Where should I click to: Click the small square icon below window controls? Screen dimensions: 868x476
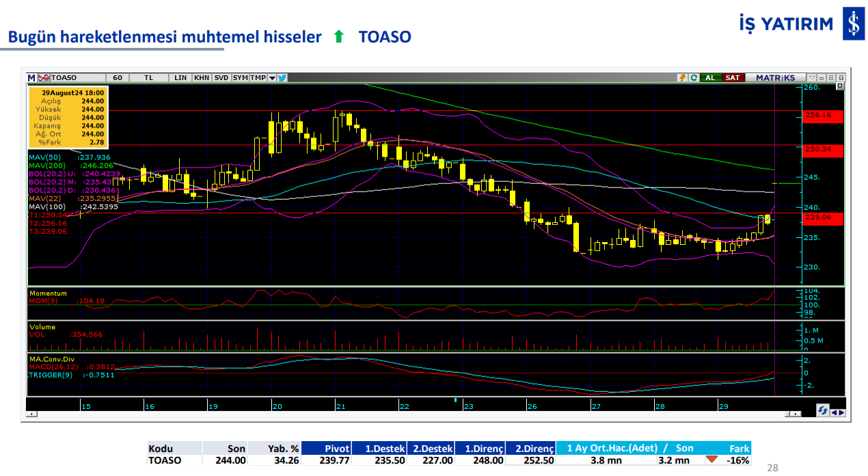click(x=840, y=87)
